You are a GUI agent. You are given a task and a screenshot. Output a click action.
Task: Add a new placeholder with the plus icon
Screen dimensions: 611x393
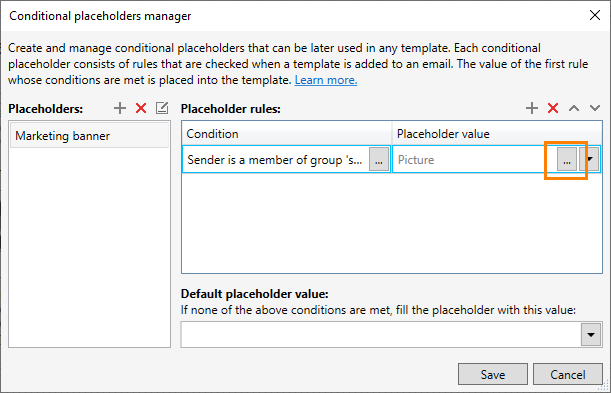120,108
